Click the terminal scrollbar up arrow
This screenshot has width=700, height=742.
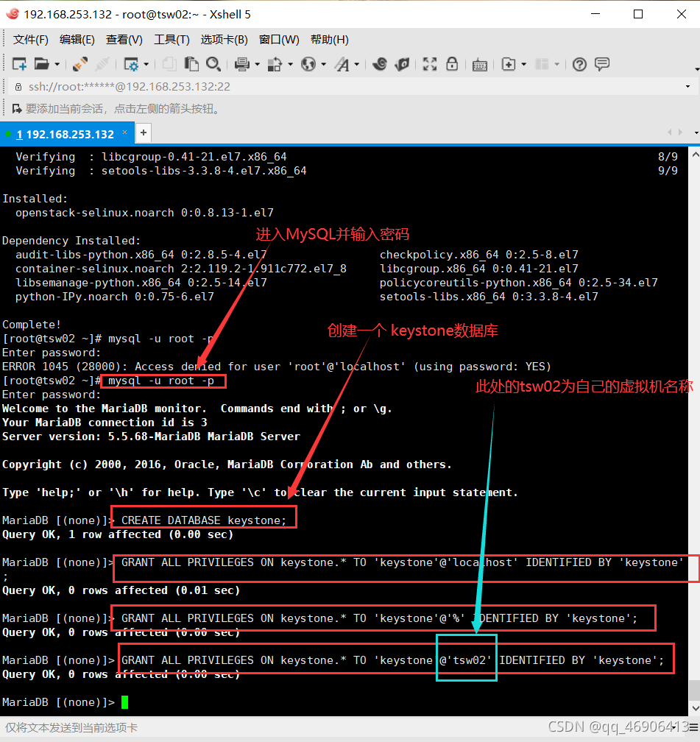pyautogui.click(x=695, y=155)
